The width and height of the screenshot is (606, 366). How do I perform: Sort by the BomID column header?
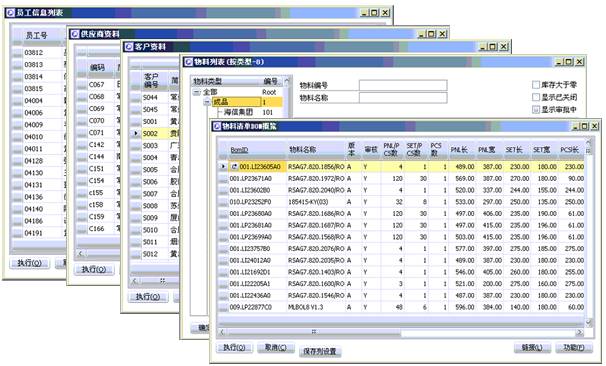(x=239, y=150)
